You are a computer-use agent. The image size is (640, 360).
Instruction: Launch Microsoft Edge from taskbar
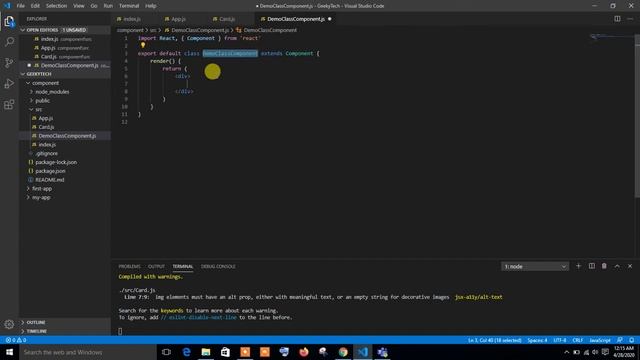186,352
